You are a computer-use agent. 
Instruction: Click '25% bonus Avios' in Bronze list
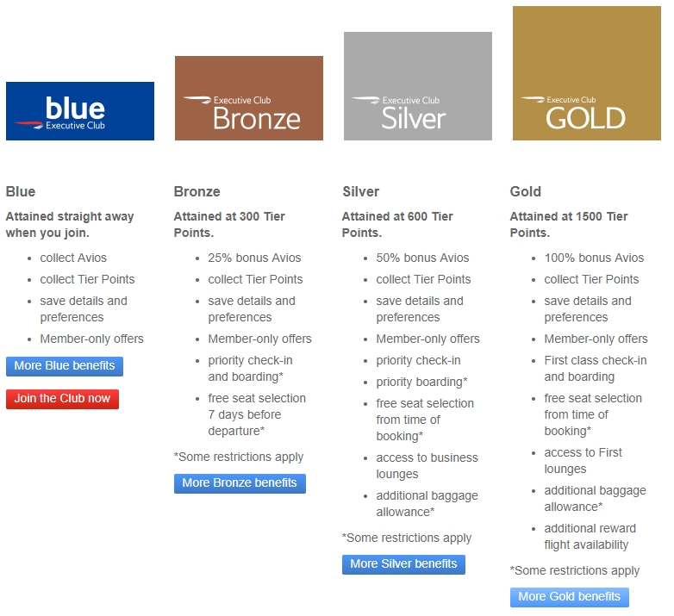pos(254,258)
